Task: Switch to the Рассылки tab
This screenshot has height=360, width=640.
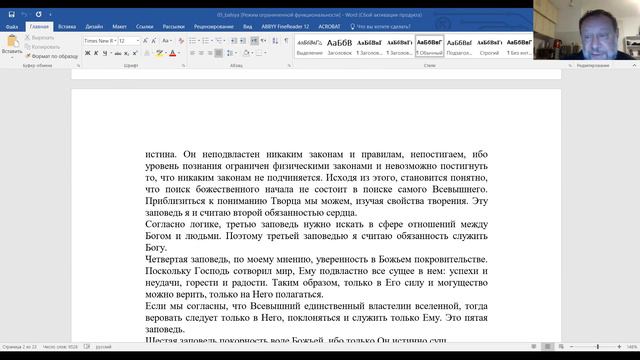Action: (x=173, y=27)
